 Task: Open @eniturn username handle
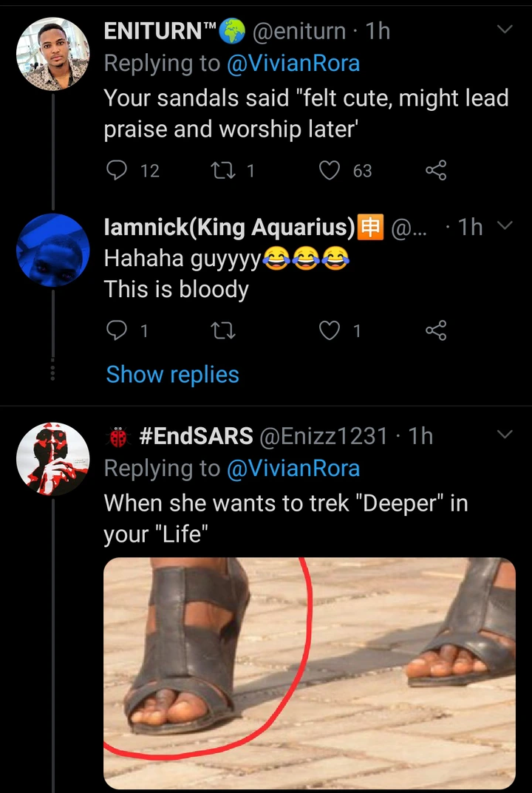pyautogui.click(x=300, y=30)
